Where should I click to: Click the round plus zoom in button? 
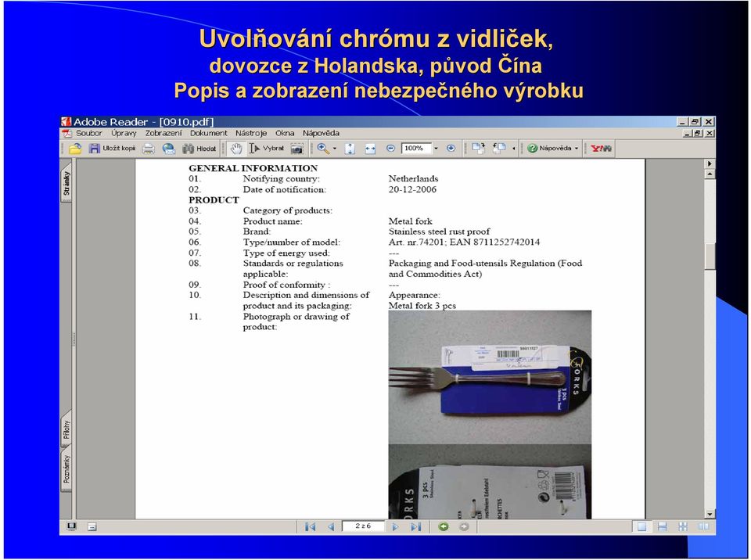coord(451,149)
